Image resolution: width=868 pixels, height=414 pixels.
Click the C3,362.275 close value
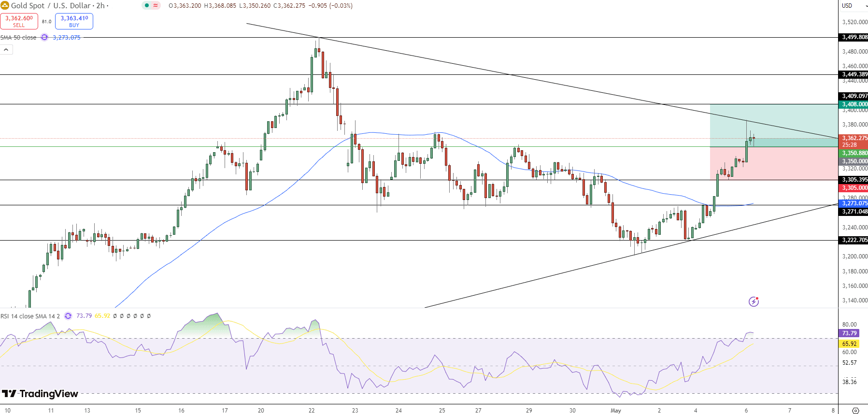pos(289,6)
